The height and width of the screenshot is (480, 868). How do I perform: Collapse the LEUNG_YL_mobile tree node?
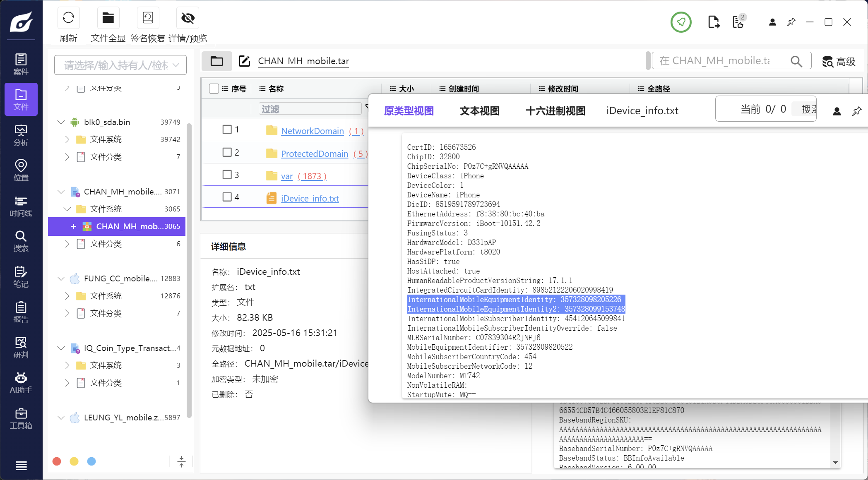click(x=61, y=418)
